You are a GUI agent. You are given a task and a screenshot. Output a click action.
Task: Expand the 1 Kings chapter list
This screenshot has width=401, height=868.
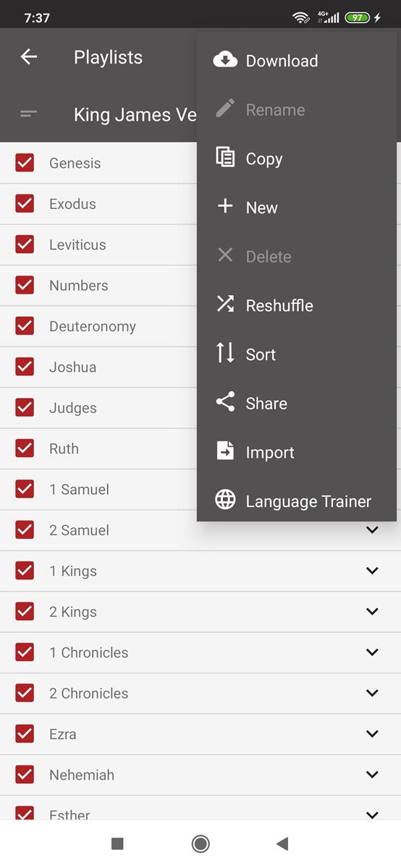(x=372, y=571)
